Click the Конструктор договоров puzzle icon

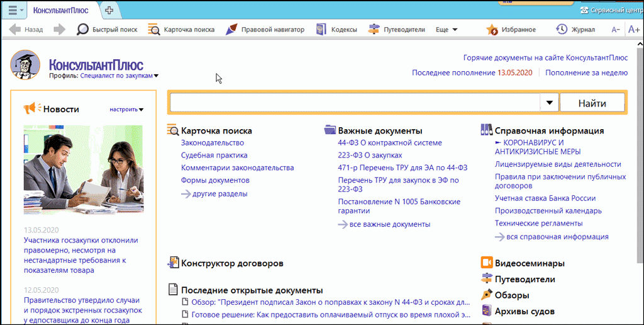pos(173,262)
